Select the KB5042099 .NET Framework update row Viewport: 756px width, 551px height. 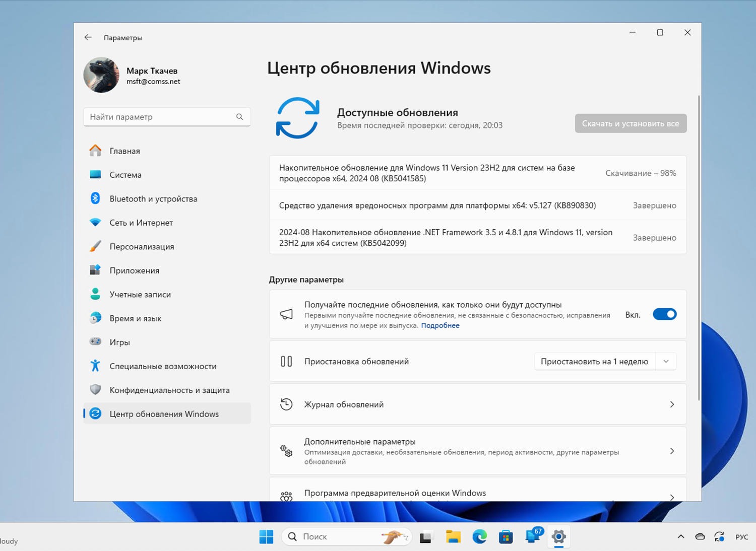point(478,238)
